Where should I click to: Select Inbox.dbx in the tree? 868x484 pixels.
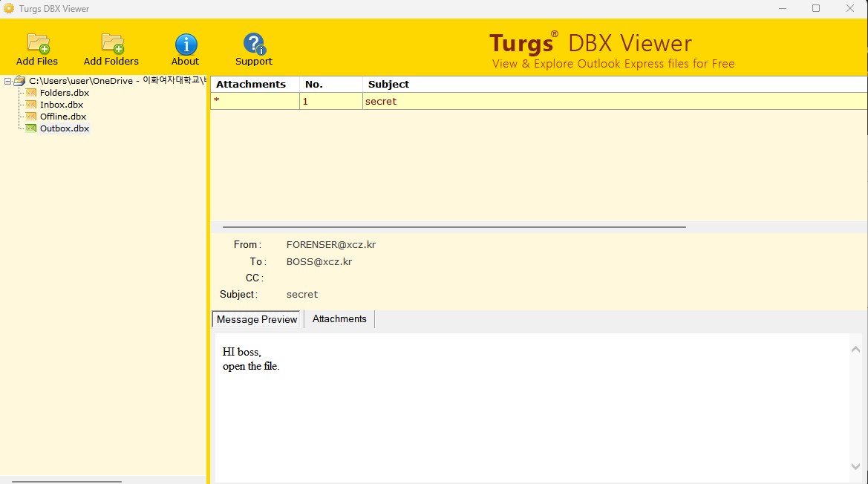point(62,105)
